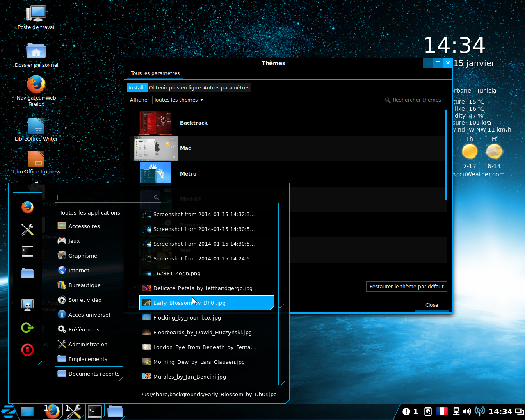Open file manager folder in menu favorites
The image size is (525, 420).
coord(27,273)
